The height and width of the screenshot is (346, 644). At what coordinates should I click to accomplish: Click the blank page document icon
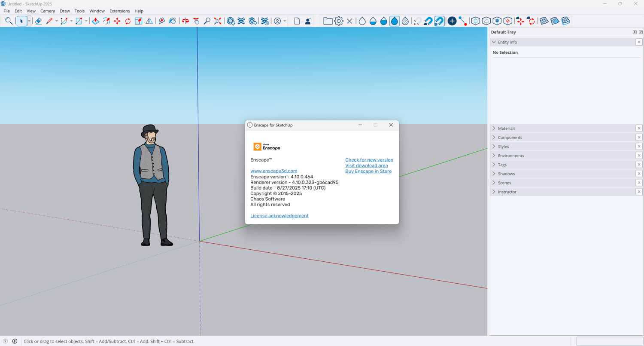pos(297,21)
